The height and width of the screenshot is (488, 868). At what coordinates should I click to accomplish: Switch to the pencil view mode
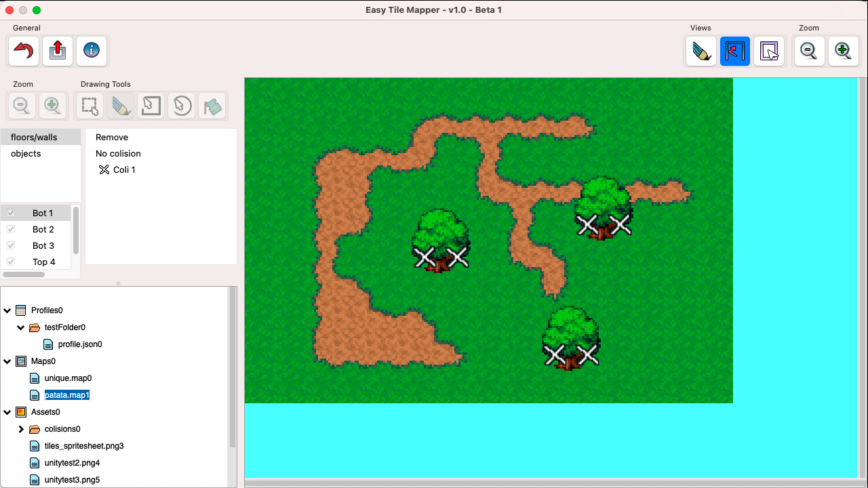(x=701, y=51)
